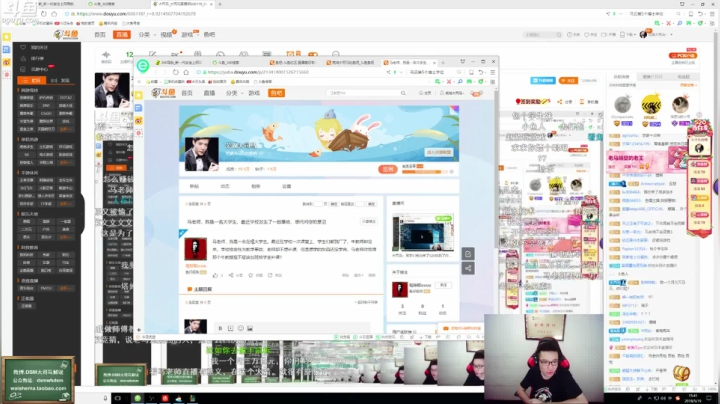
Task: Click the green icon on the Windows taskbar
Action: point(137,398)
